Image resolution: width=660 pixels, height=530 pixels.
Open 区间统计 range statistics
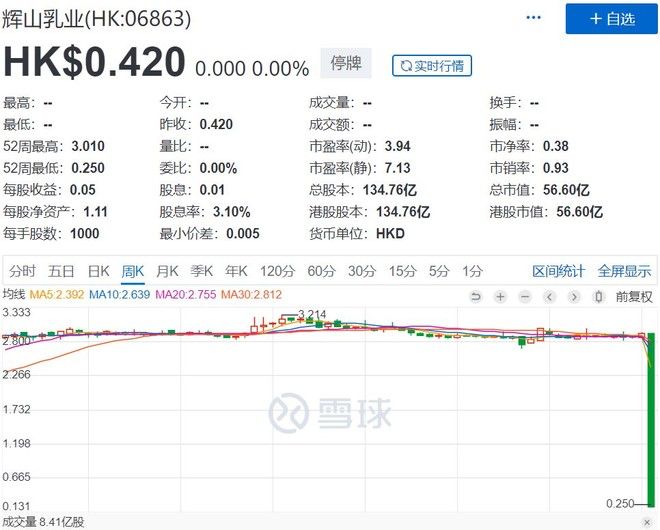[558, 271]
